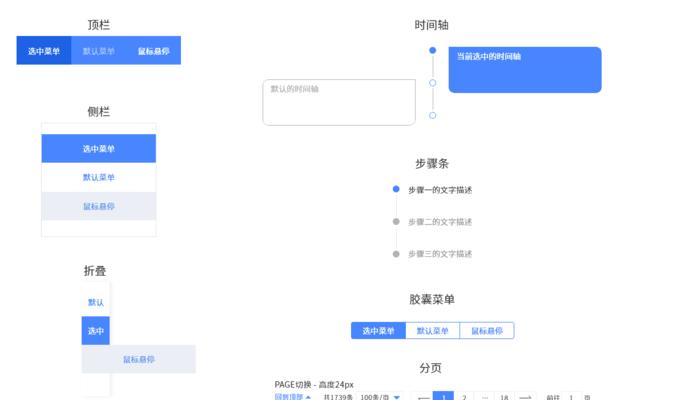Select 默认菜单 in the top bar

coord(99,51)
